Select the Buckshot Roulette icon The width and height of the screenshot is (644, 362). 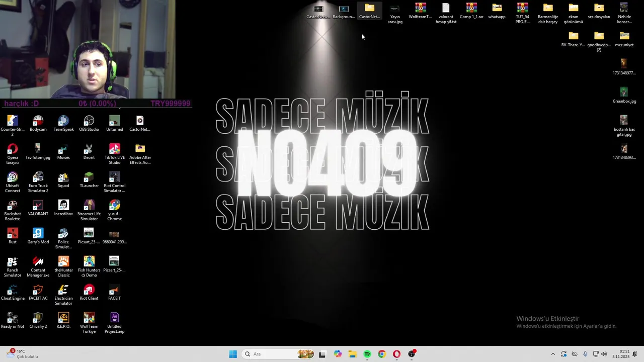(13, 210)
